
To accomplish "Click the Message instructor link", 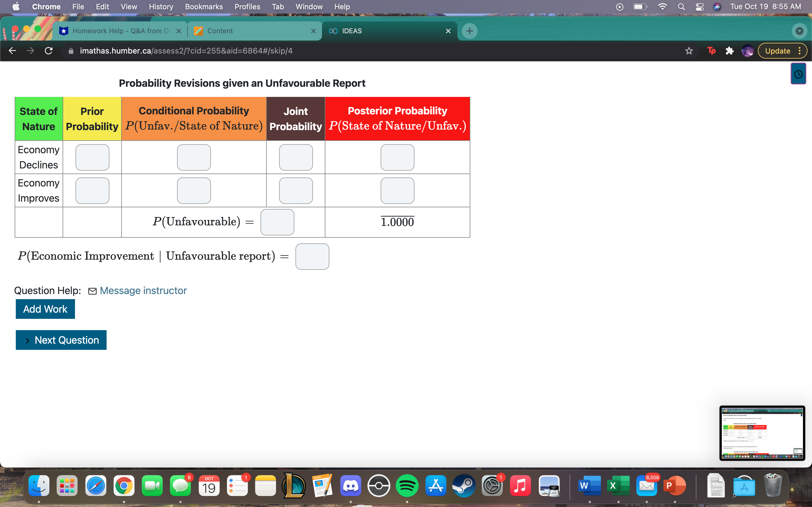I will [143, 290].
